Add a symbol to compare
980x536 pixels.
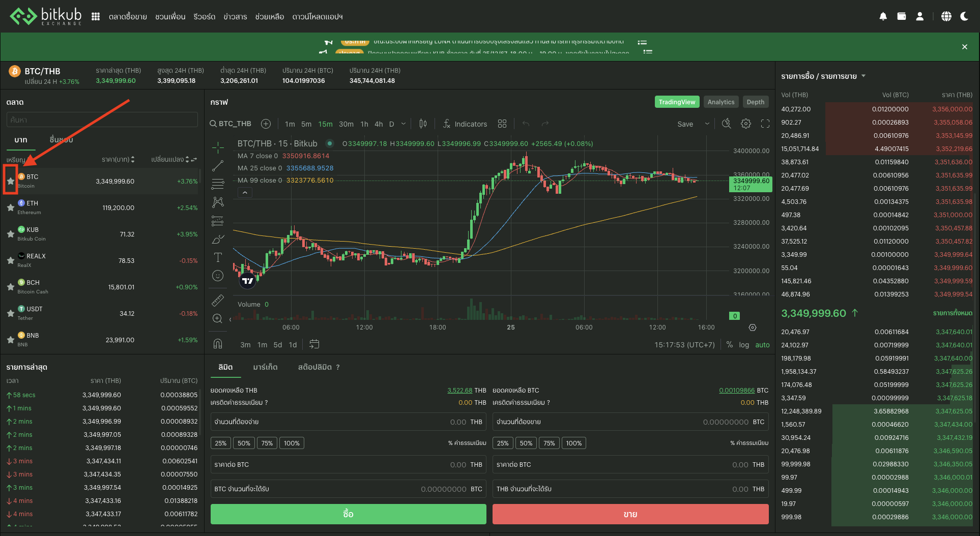(266, 124)
